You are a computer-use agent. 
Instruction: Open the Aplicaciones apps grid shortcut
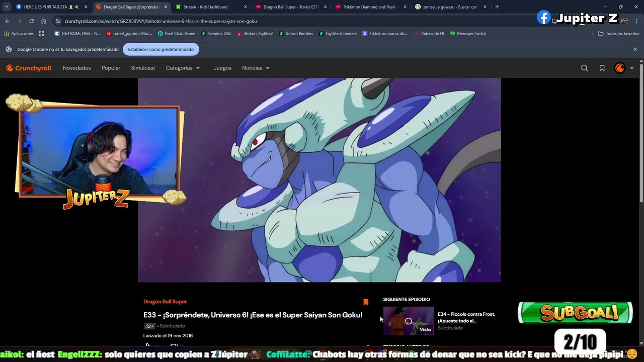pyautogui.click(x=19, y=34)
